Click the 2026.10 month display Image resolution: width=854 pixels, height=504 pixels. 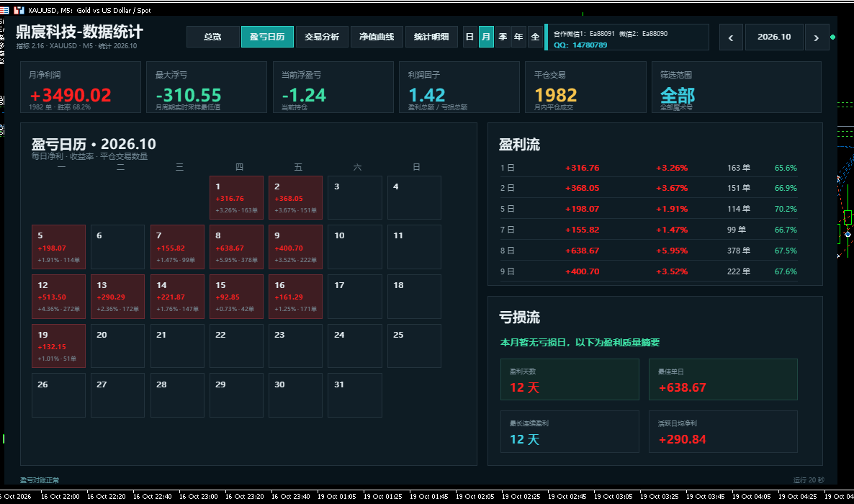774,37
